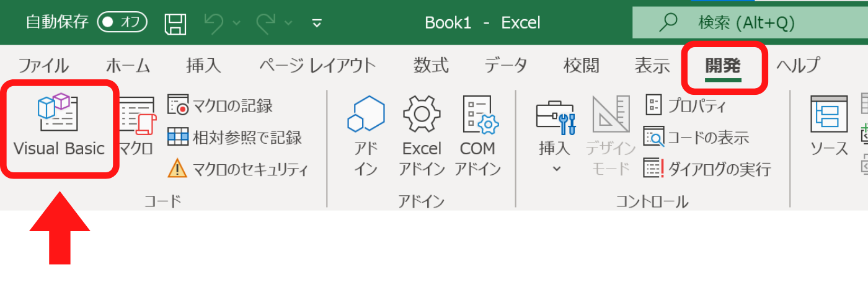Click the search magnifier icon
Screen dimensions: 868x282
click(x=668, y=23)
